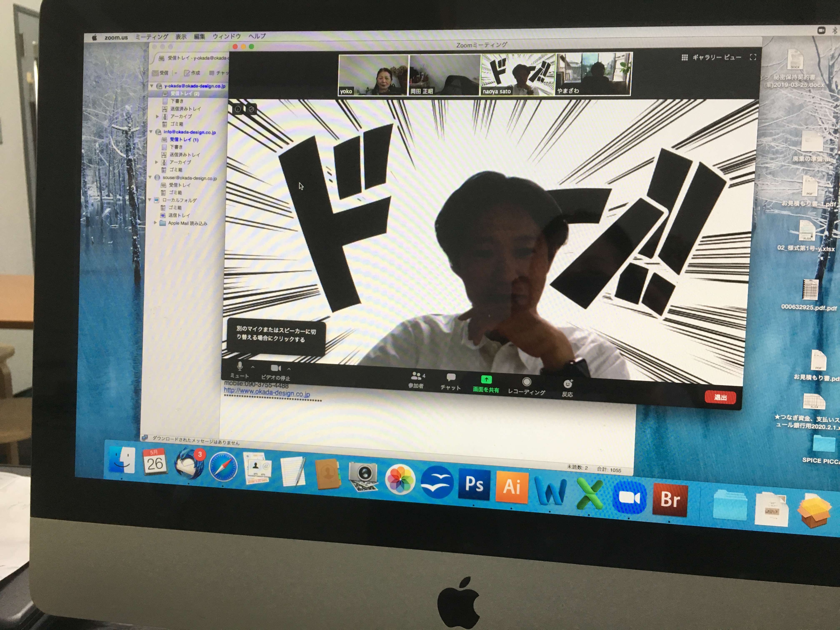Click the meeting info icon

(x=238, y=109)
